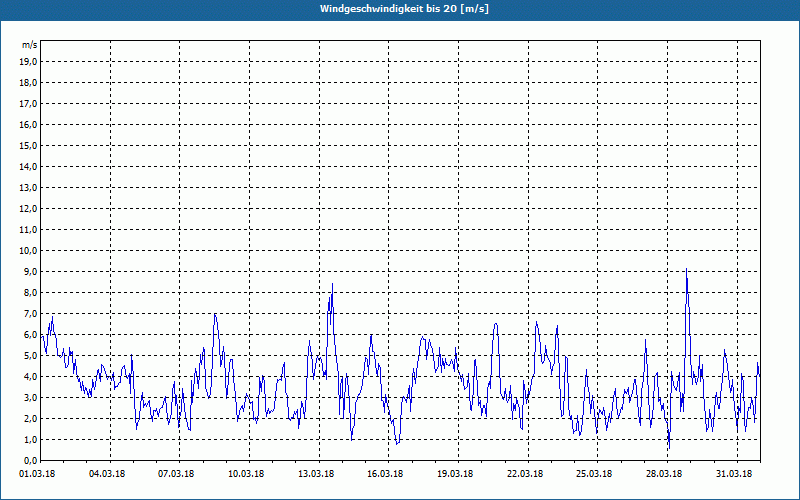Click the 07.03.18 date label
The image size is (800, 500).
[176, 473]
